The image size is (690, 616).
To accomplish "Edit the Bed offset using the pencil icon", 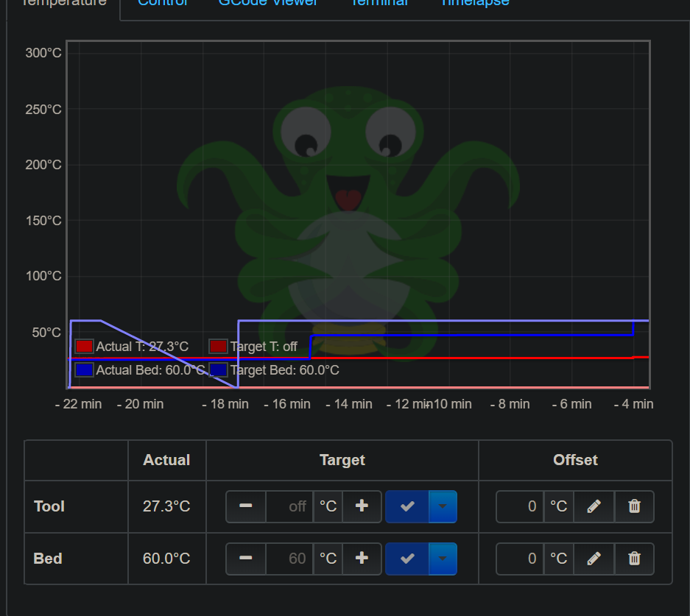I will click(x=594, y=559).
